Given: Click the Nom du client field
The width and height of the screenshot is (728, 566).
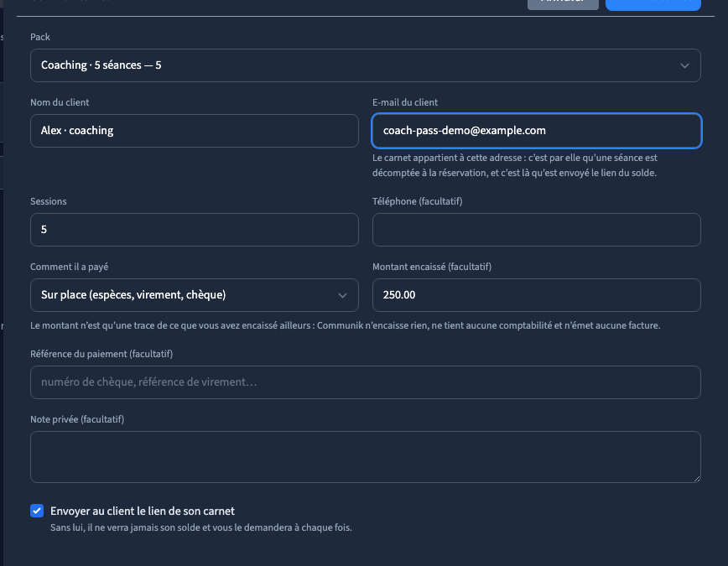Looking at the screenshot, I should tap(195, 131).
